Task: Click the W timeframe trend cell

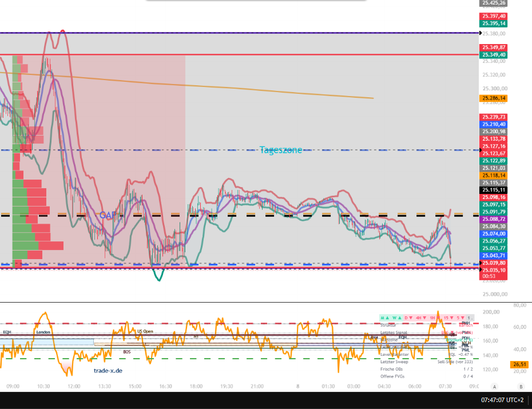Action: coord(396,318)
